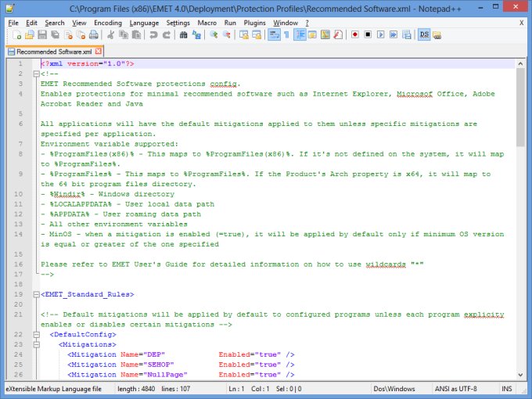Open the Replace toolbar icon

click(x=196, y=34)
